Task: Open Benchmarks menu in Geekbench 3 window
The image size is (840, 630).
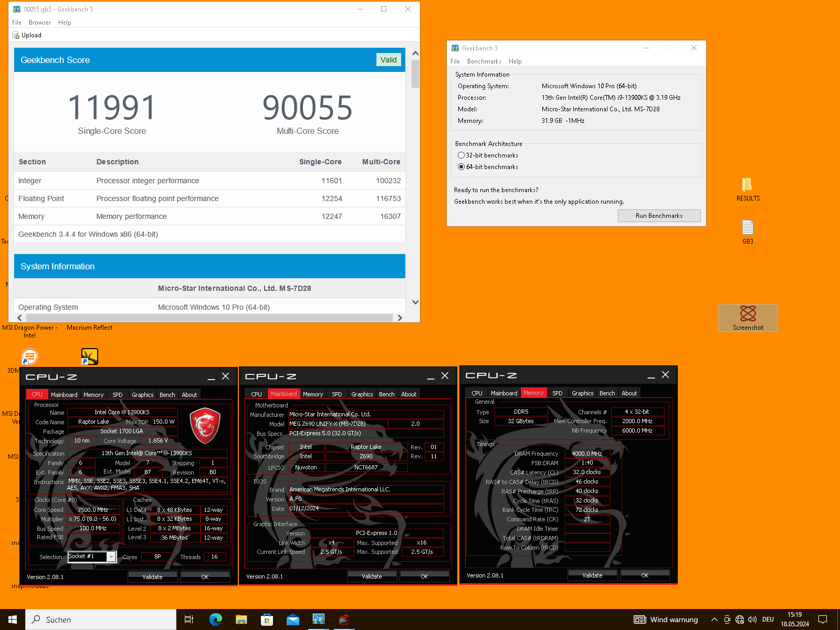Action: coord(484,61)
